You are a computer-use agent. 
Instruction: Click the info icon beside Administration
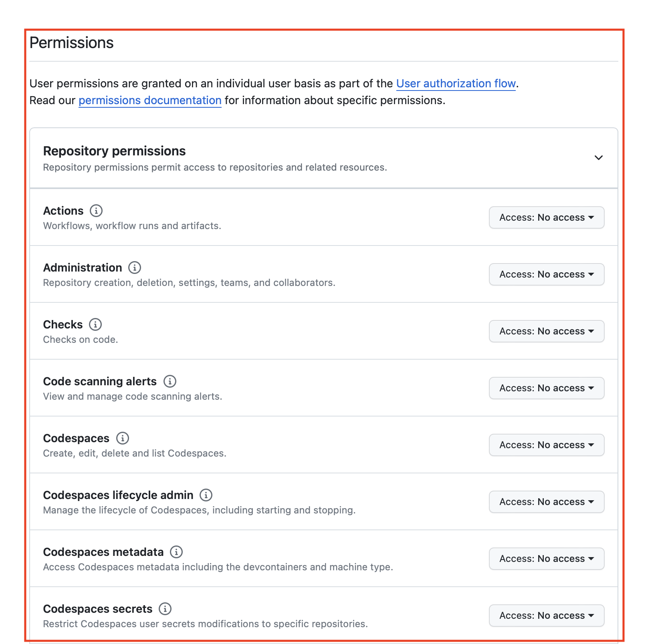[x=135, y=267]
